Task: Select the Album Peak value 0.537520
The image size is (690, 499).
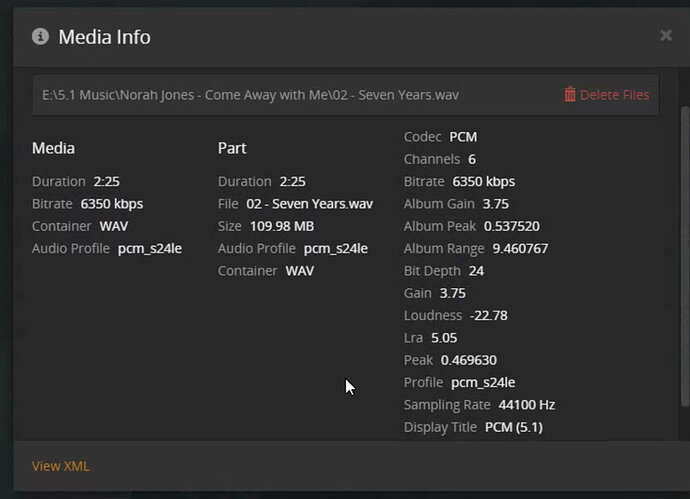Action: [x=511, y=226]
